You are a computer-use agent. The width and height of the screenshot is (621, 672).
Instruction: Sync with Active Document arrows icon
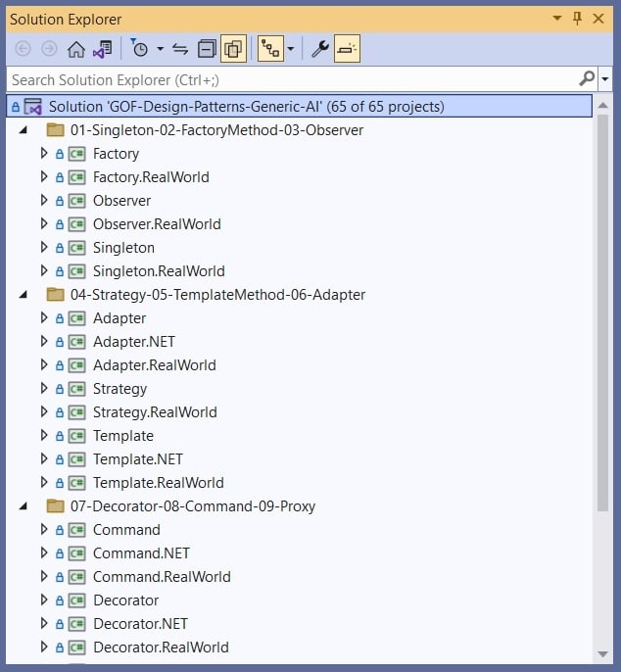point(180,49)
